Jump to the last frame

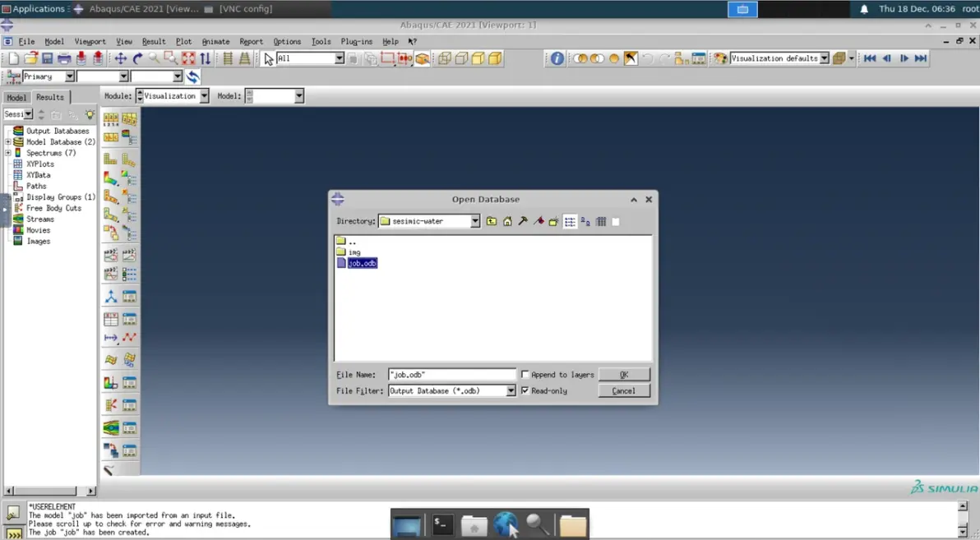click(x=921, y=58)
